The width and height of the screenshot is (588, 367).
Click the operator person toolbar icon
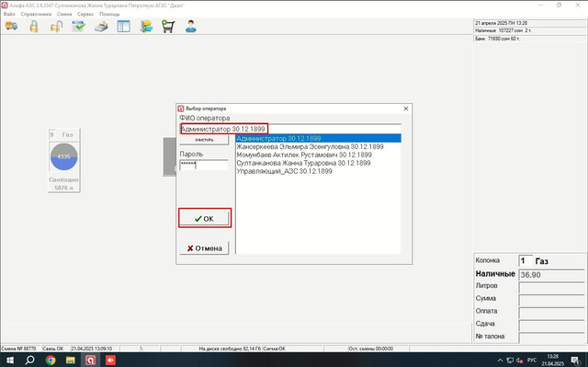point(191,27)
